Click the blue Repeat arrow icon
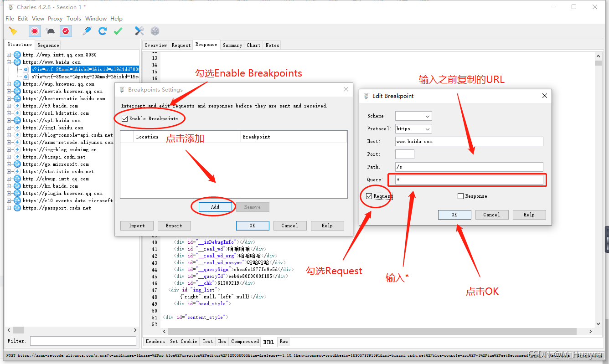609x364 pixels. pyautogui.click(x=103, y=31)
